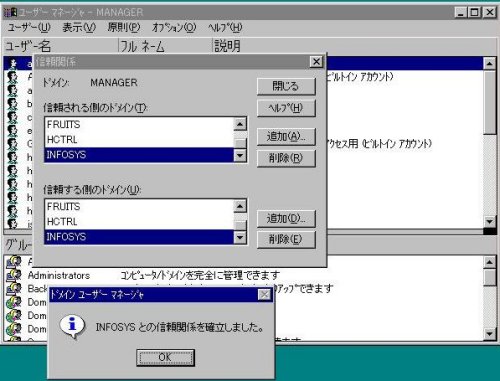The height and width of the screenshot is (381, 500).
Task: Click the 閉じる button in trust dialog
Action: coord(286,86)
